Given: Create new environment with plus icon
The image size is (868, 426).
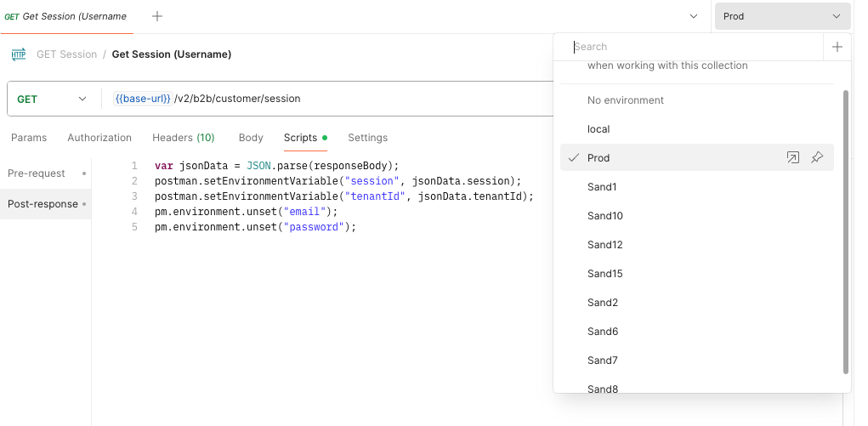Looking at the screenshot, I should 837,47.
